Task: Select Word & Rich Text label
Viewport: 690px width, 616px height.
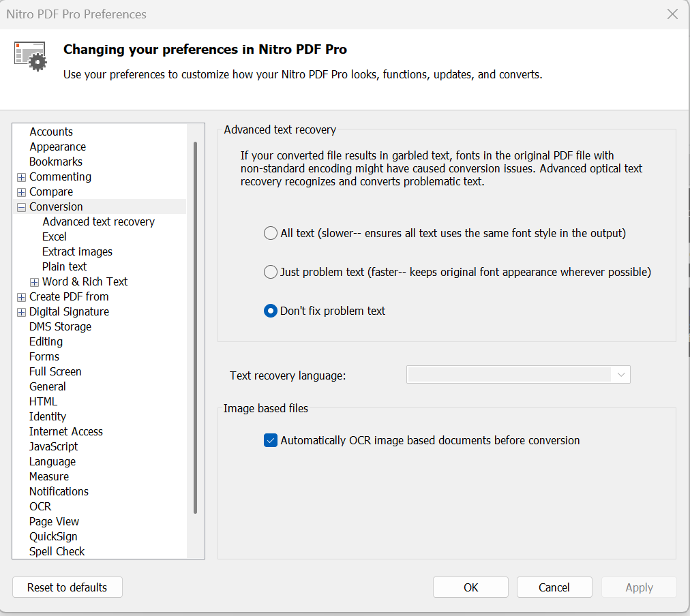Action: point(85,281)
